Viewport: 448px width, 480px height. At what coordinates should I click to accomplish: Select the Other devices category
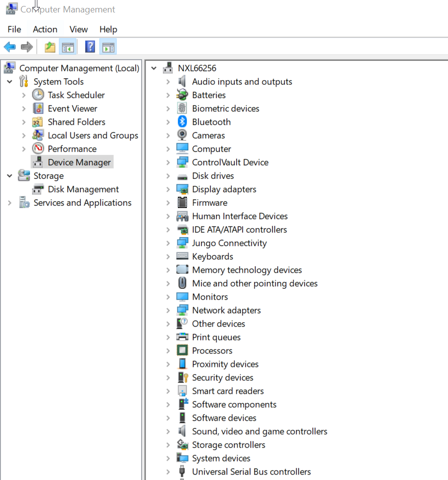click(218, 323)
